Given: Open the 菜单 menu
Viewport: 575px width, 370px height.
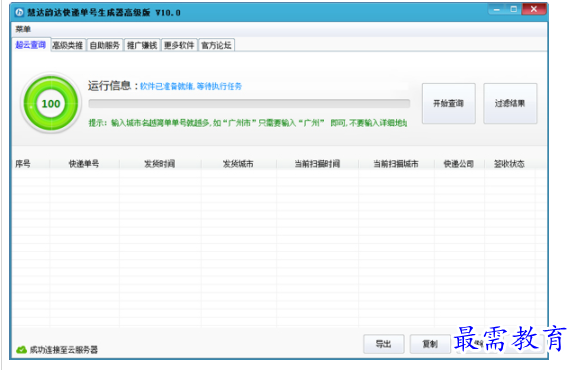Looking at the screenshot, I should click(x=23, y=29).
